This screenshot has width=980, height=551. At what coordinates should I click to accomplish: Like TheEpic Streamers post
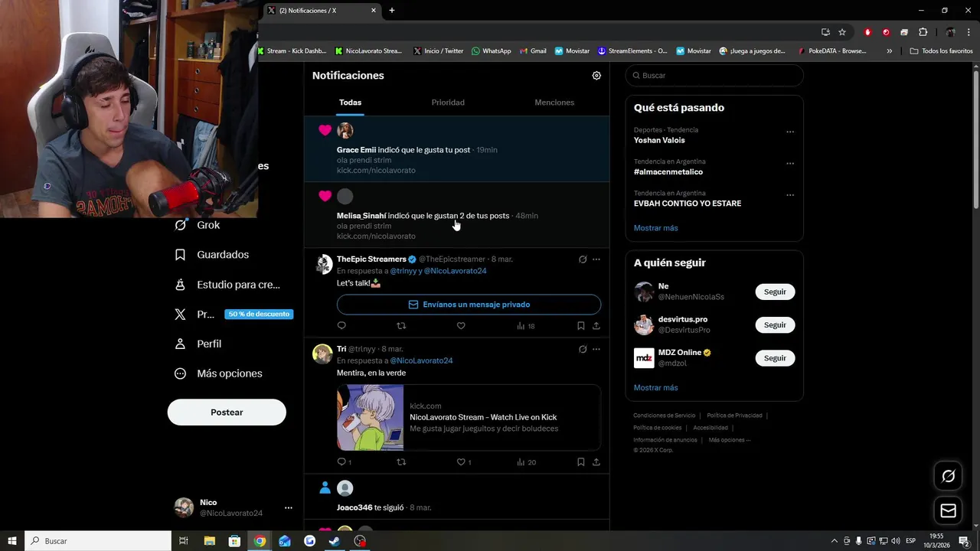tap(461, 326)
